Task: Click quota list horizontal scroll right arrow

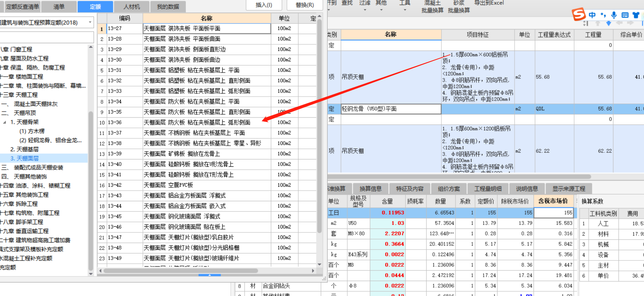Action: pos(313,271)
